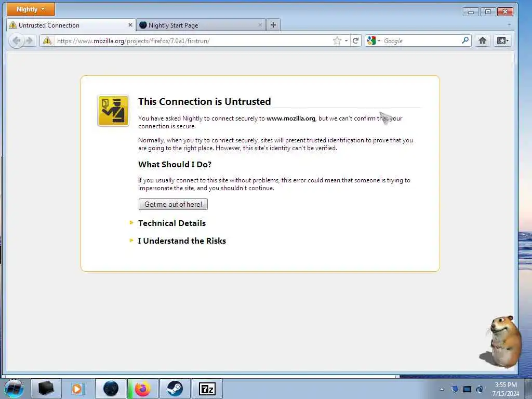Viewport: 532px width, 399px height.
Task: Restore down the Nightly window
Action: coord(488,12)
